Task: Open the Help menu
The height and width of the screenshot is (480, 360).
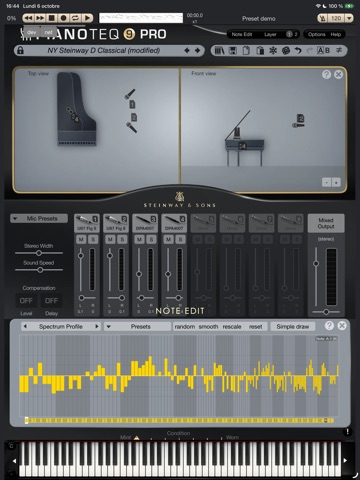Action: (x=335, y=34)
